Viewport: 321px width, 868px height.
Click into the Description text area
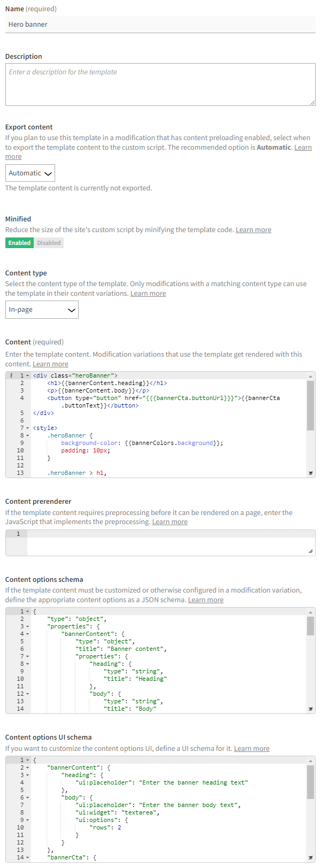(x=159, y=85)
